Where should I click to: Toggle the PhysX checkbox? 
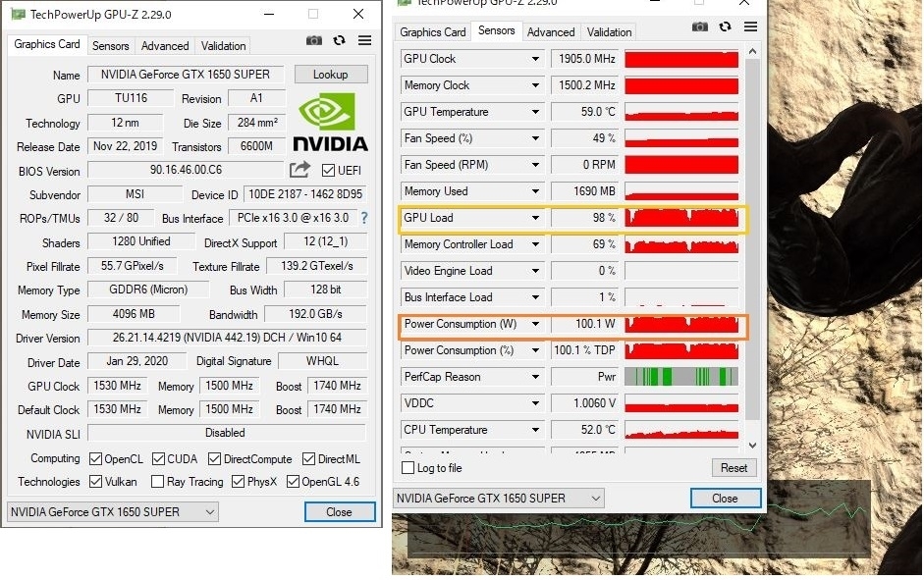click(238, 482)
